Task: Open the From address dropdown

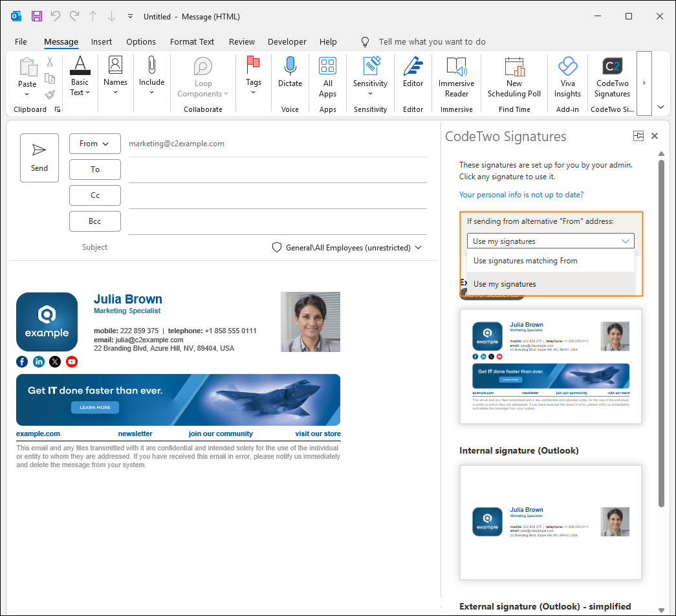Action: pyautogui.click(x=95, y=144)
